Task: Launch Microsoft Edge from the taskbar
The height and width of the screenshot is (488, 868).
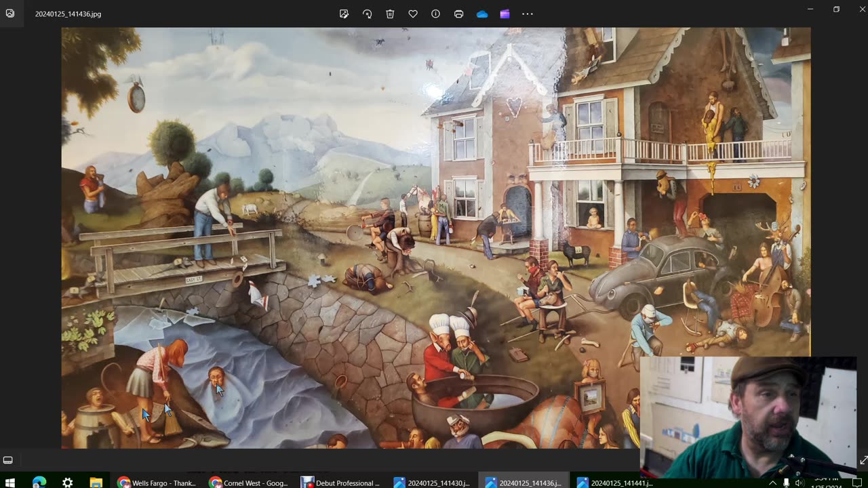Action: pyautogui.click(x=39, y=483)
